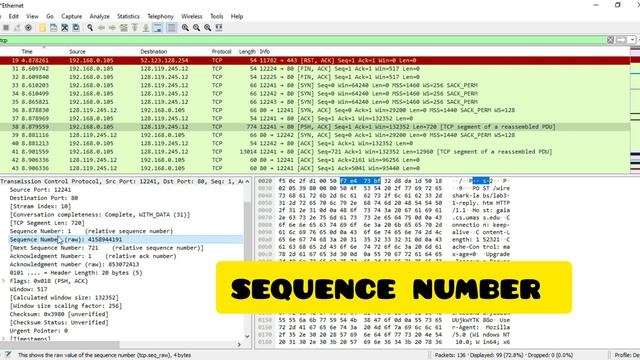The width and height of the screenshot is (640, 360).
Task: Toggle auto-scroll during live capture
Action: tap(157, 28)
